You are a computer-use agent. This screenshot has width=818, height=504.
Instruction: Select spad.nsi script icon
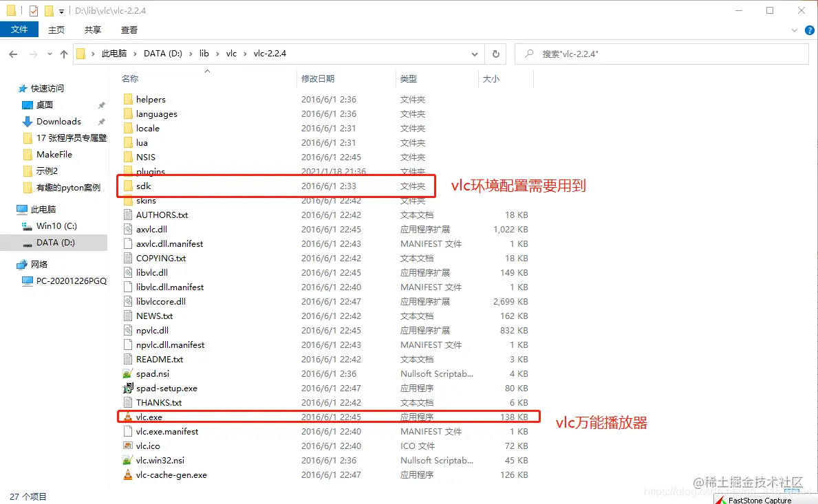128,373
